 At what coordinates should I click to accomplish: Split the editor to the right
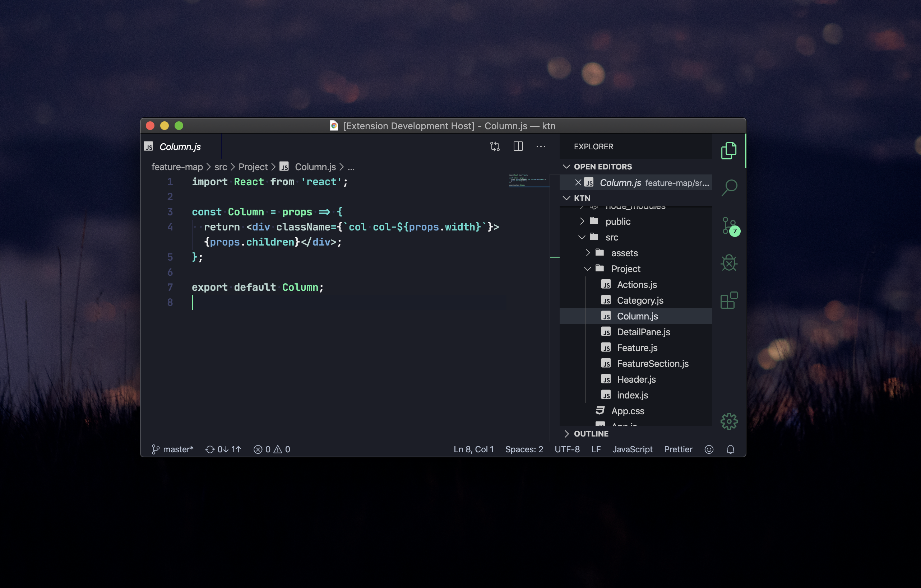pos(518,146)
